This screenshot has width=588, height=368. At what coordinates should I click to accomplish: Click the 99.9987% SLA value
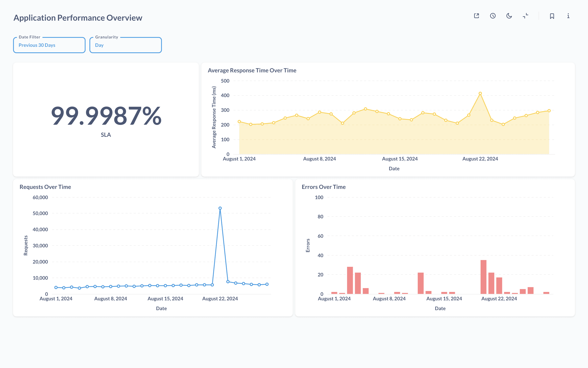(x=106, y=116)
